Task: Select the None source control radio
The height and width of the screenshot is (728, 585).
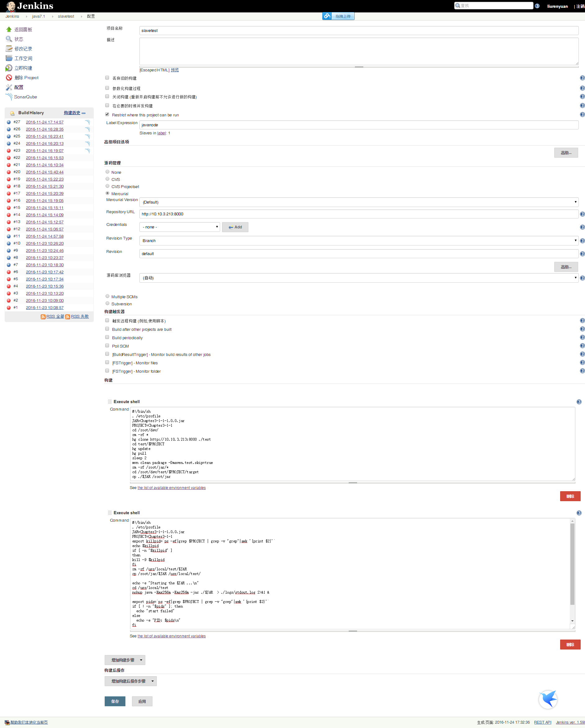Action: click(107, 172)
